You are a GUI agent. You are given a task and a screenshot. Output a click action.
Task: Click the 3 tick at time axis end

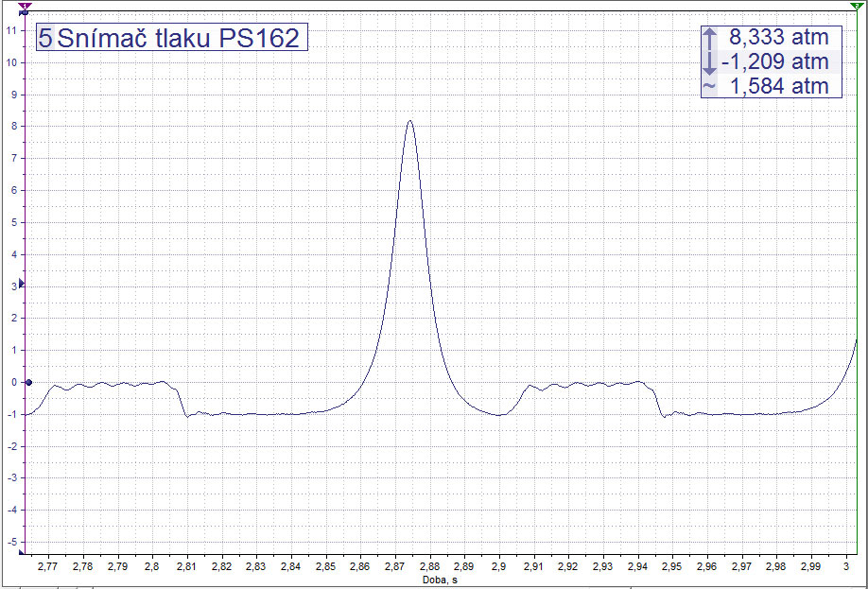846,567
